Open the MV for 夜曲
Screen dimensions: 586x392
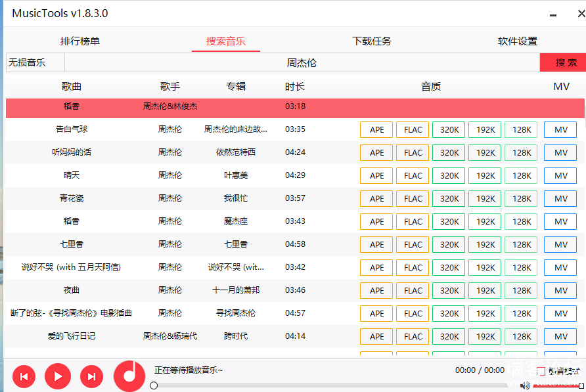(560, 290)
